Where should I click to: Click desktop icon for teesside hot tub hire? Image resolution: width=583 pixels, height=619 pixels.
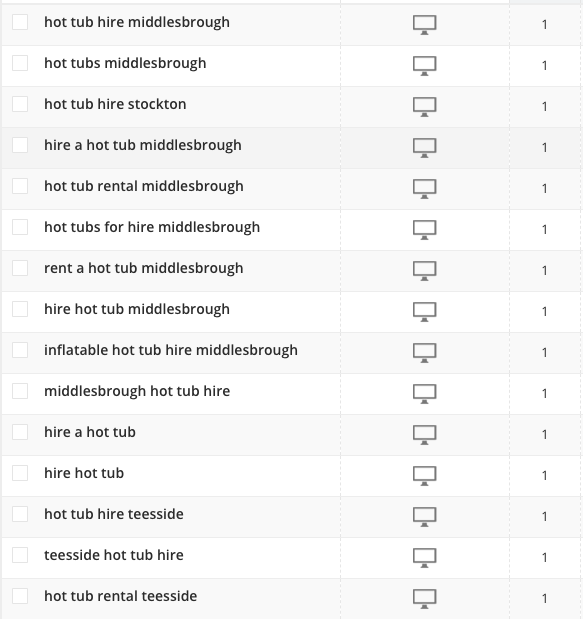pyautogui.click(x=424, y=558)
